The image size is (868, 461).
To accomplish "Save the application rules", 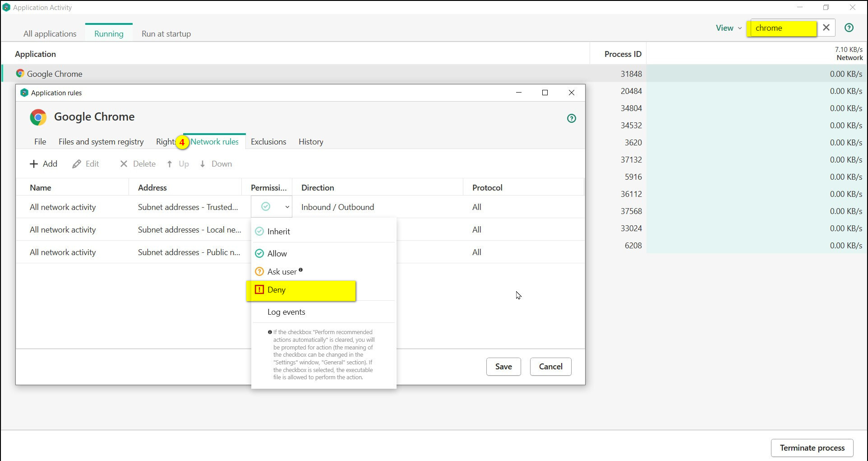I will [503, 367].
